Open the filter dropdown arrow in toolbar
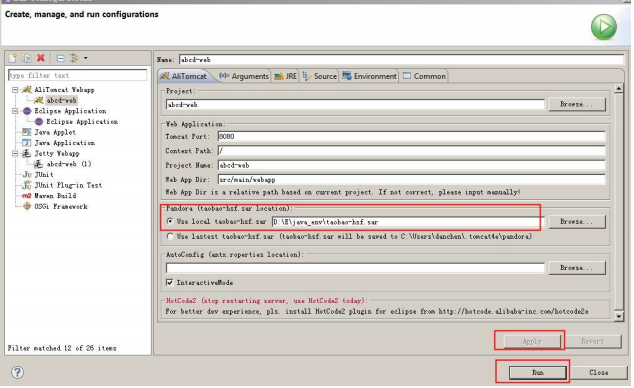 pyautogui.click(x=86, y=58)
